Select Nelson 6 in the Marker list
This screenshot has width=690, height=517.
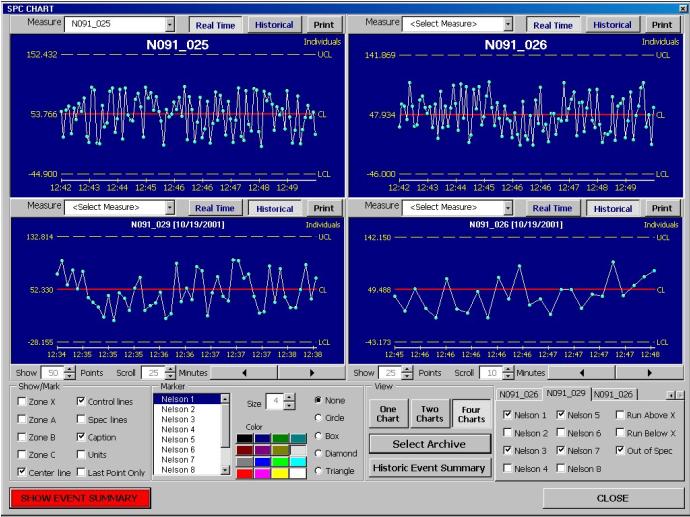(x=187, y=450)
